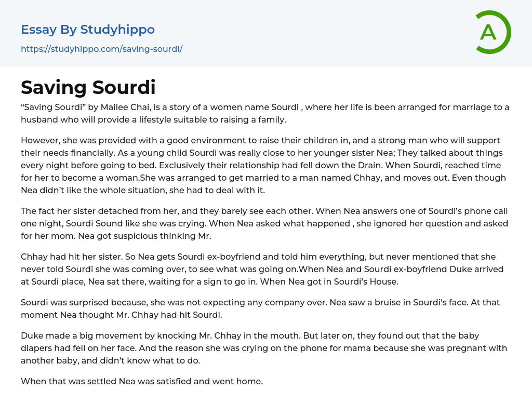Click the paragraph starting 'Chhay had hit her sister'
Screen dimensions: 532x417
pyautogui.click(x=259, y=269)
